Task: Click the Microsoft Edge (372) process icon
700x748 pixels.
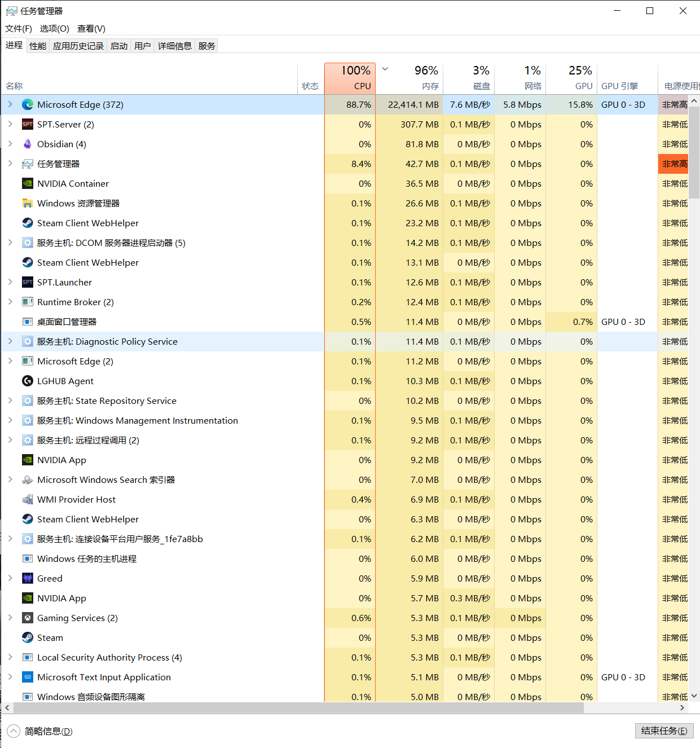Action: coord(28,104)
